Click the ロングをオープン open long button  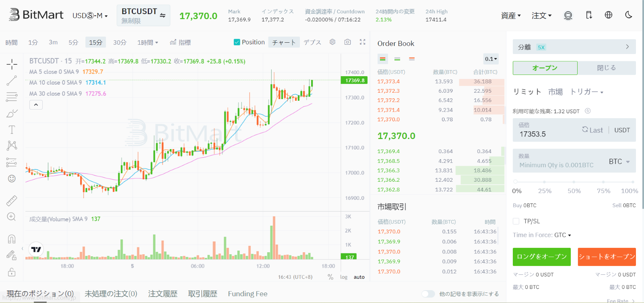click(x=542, y=257)
